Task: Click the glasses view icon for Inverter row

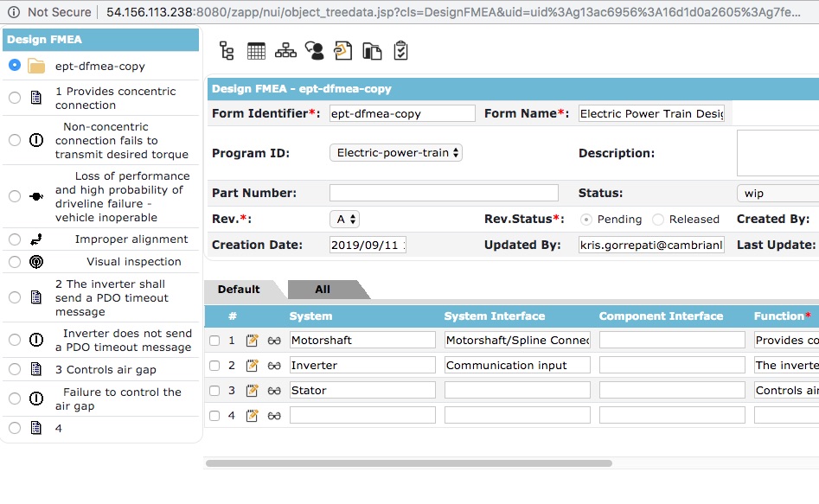Action: (x=274, y=367)
